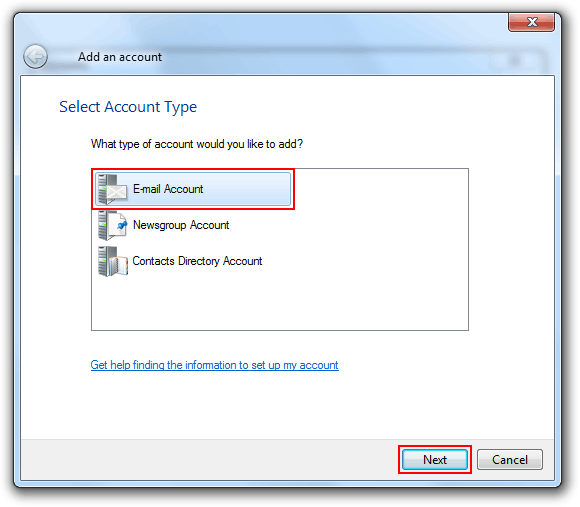Click the server tower of the Newsgroup icon
The image size is (580, 507).
(x=103, y=225)
